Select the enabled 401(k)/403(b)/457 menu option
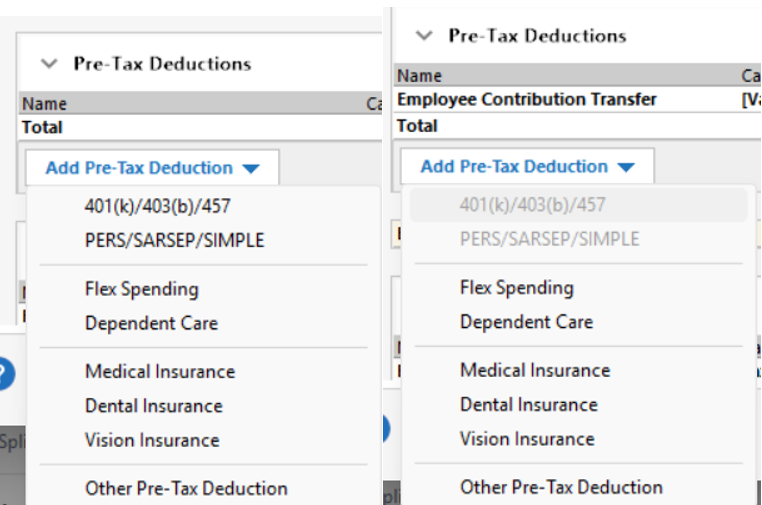 click(x=159, y=206)
